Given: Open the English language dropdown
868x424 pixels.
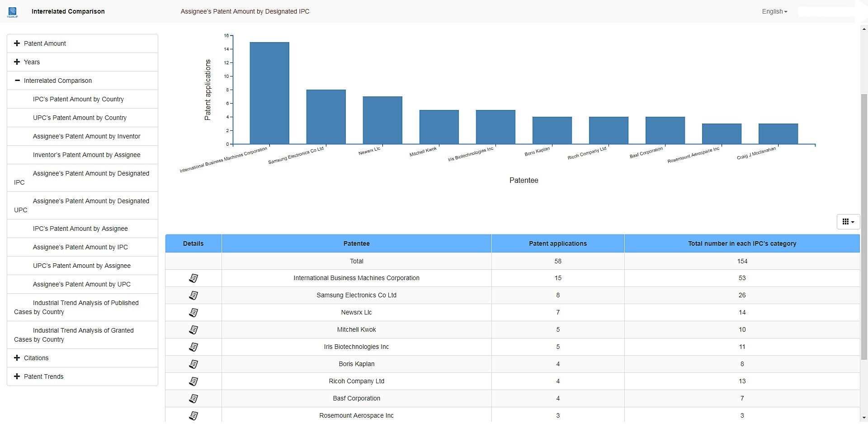Looking at the screenshot, I should tap(774, 11).
